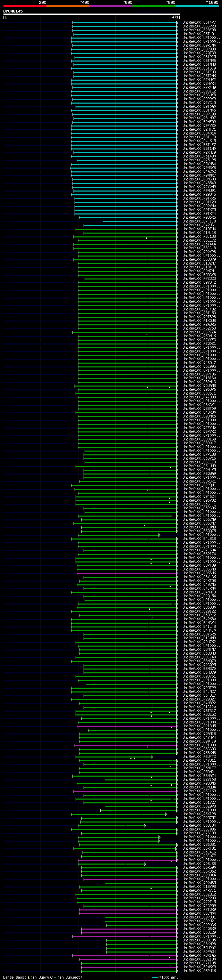
Task: Select hit label UniRef100_B8CCL8
Action: pyautogui.click(x=199, y=248)
